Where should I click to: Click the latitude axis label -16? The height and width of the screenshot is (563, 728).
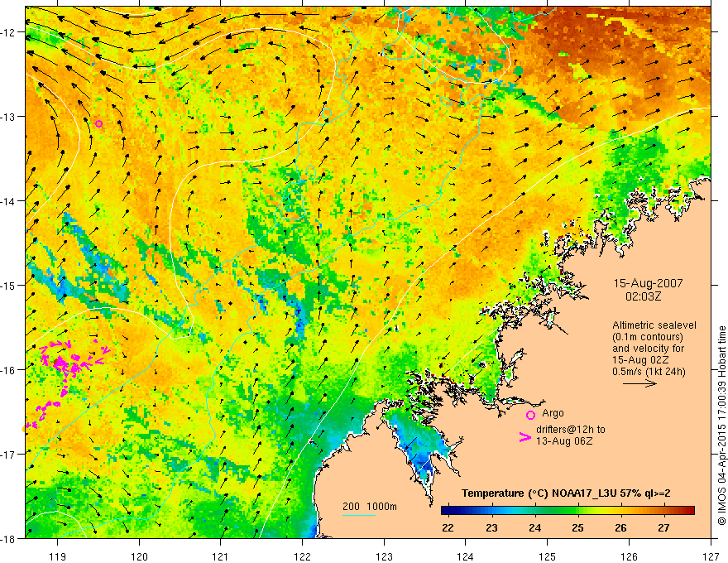8,370
